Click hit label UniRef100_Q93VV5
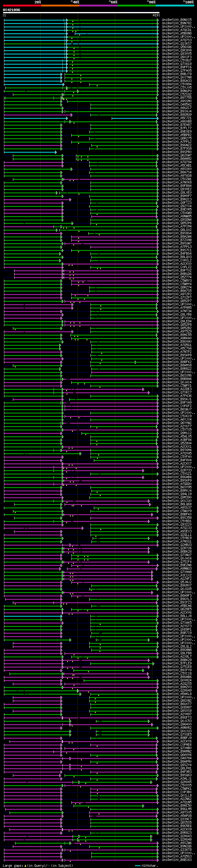Viewport: 197px width, 868px height. pyautogui.click(x=177, y=54)
